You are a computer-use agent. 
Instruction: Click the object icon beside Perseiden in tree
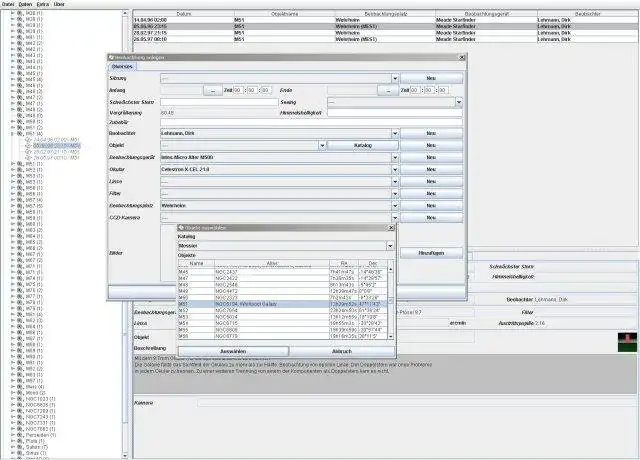(20, 435)
